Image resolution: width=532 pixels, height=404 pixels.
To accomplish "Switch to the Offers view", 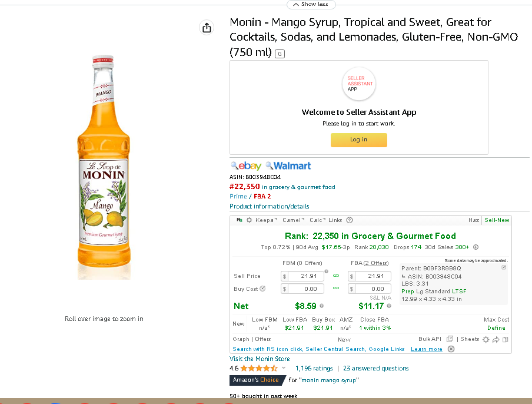I will (263, 339).
